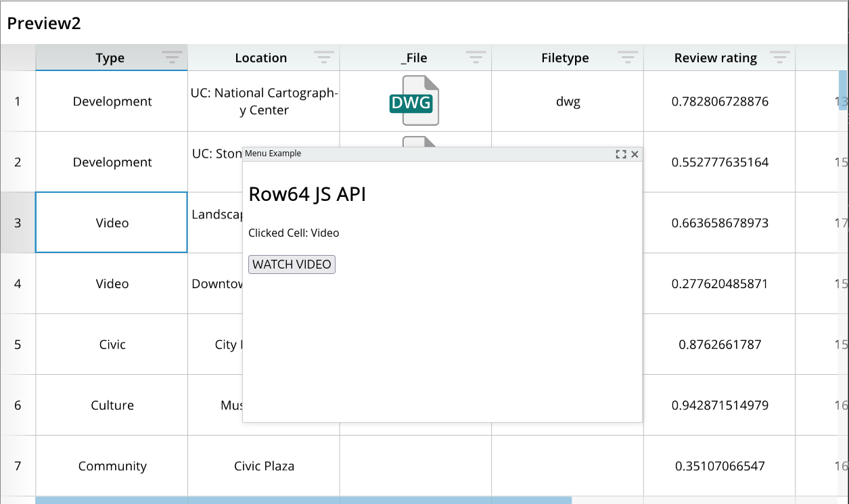Click the Video cell in row 4
849x504 pixels.
click(112, 283)
